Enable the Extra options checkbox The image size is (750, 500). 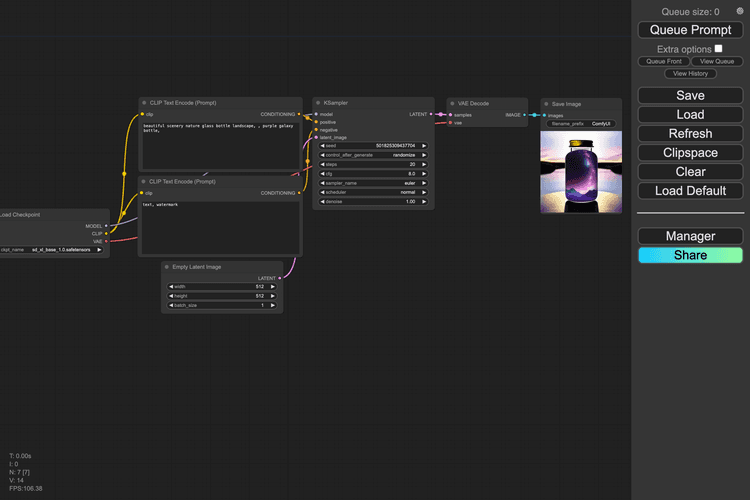[x=718, y=48]
